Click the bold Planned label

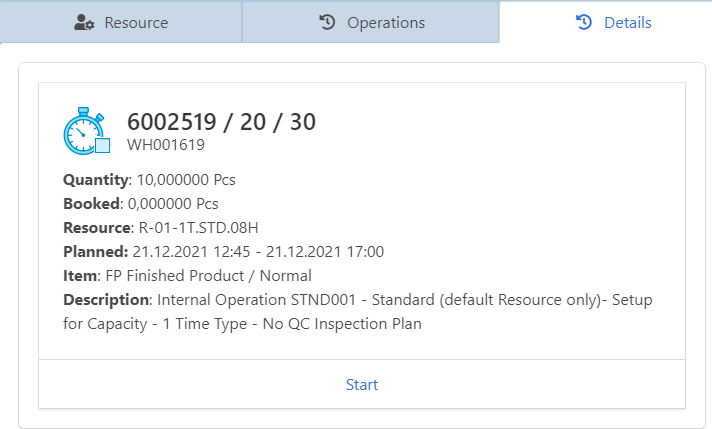95,252
